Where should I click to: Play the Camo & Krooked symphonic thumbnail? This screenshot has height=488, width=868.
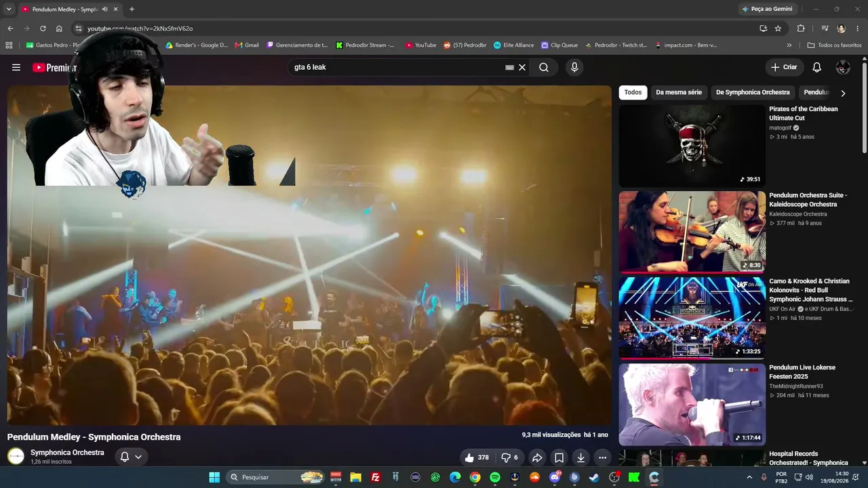pyautogui.click(x=692, y=318)
